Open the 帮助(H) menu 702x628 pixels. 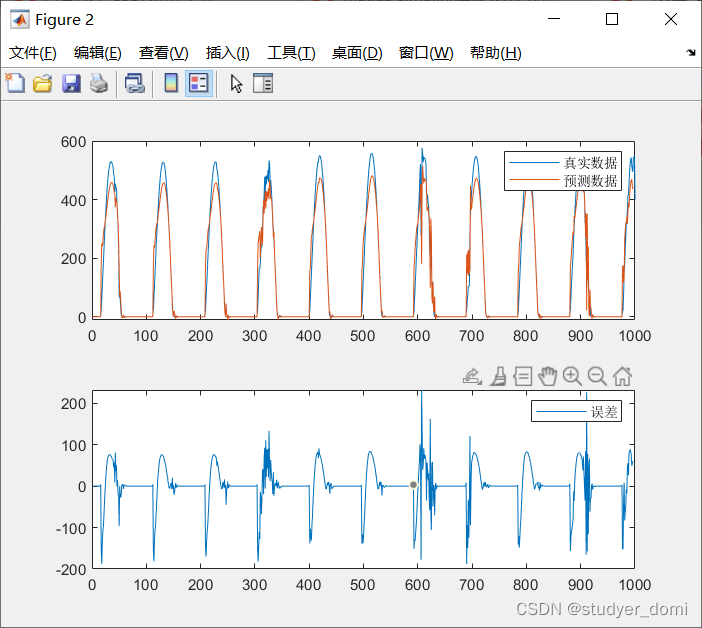click(496, 53)
